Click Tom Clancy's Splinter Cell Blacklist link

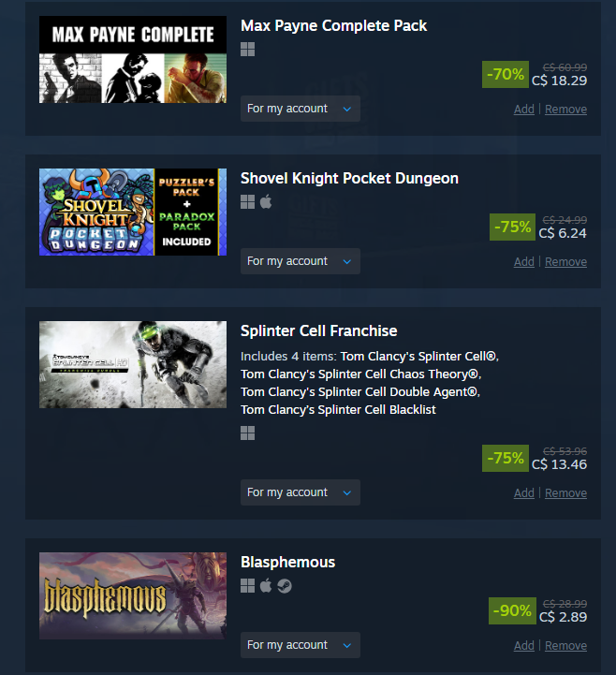pos(338,409)
